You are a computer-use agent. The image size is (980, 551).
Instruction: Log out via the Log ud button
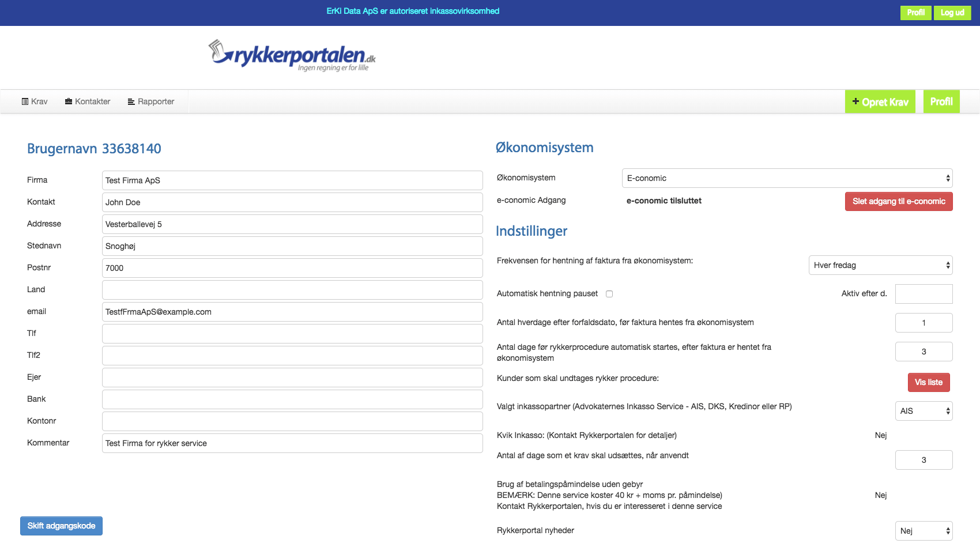click(952, 12)
